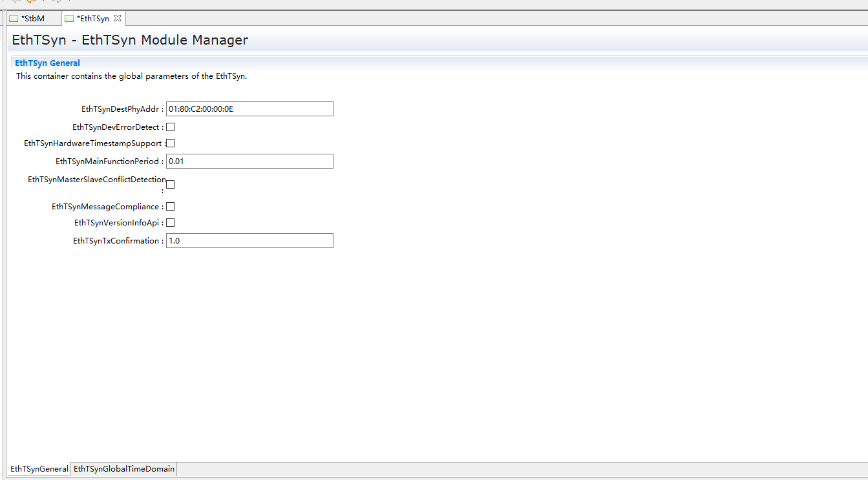Enable the EthTSynDevErrorDetect checkbox
The width and height of the screenshot is (868, 480).
pyautogui.click(x=171, y=127)
